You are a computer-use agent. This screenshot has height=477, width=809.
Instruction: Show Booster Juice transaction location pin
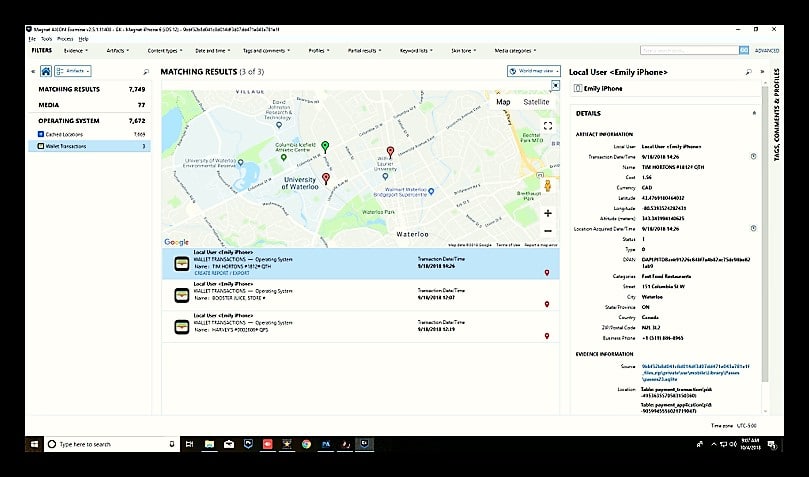coord(547,304)
